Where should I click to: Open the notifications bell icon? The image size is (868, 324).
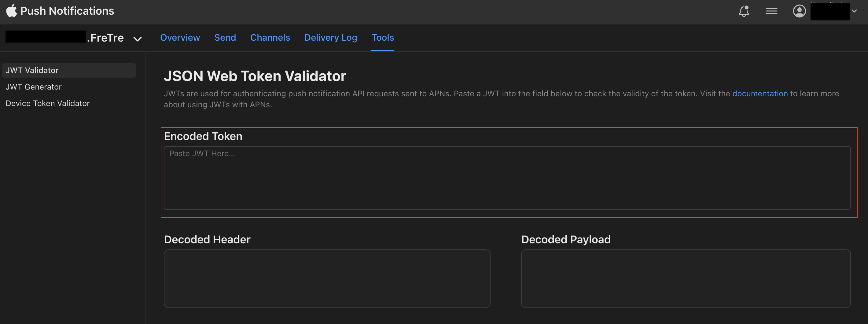pyautogui.click(x=744, y=11)
